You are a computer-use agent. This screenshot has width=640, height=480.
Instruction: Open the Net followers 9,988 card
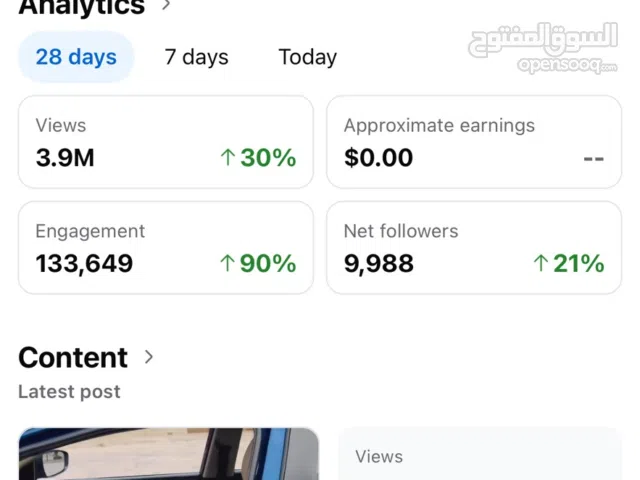tap(474, 248)
